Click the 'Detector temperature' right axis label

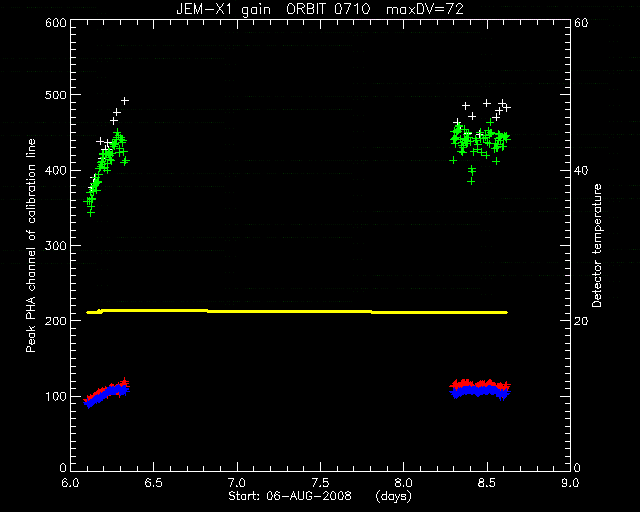597,246
